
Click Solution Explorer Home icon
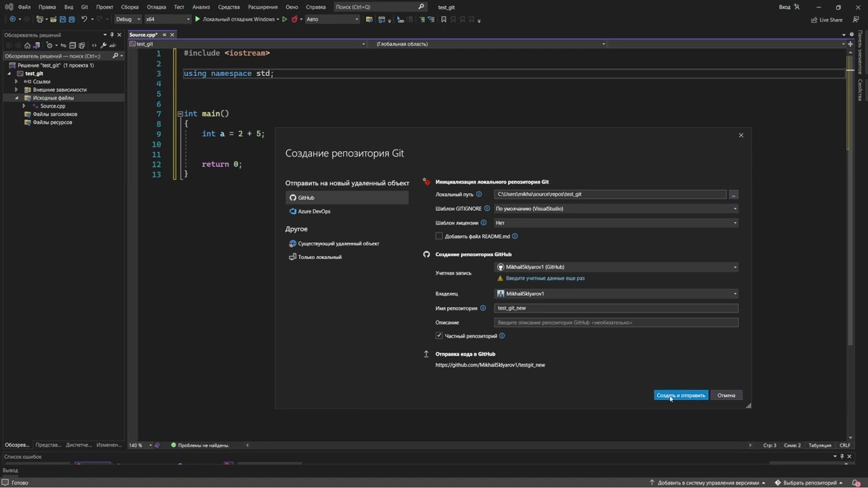point(27,45)
